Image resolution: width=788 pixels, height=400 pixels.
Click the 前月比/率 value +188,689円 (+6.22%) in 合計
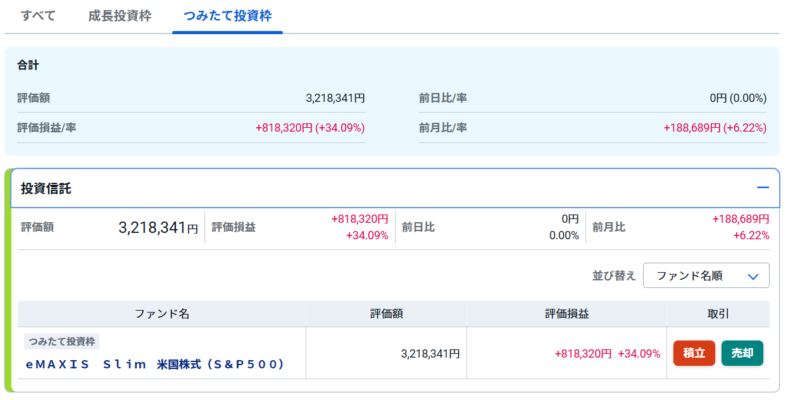coord(714,128)
